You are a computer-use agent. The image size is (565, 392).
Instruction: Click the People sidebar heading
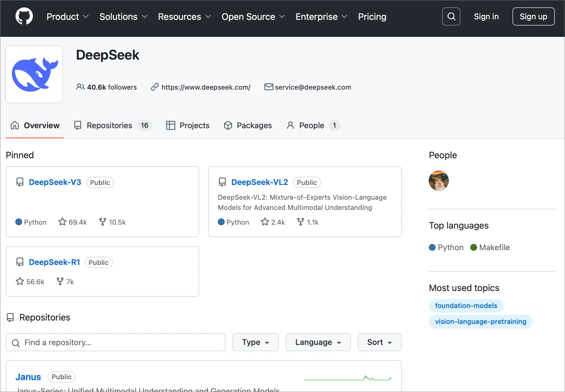click(x=443, y=155)
